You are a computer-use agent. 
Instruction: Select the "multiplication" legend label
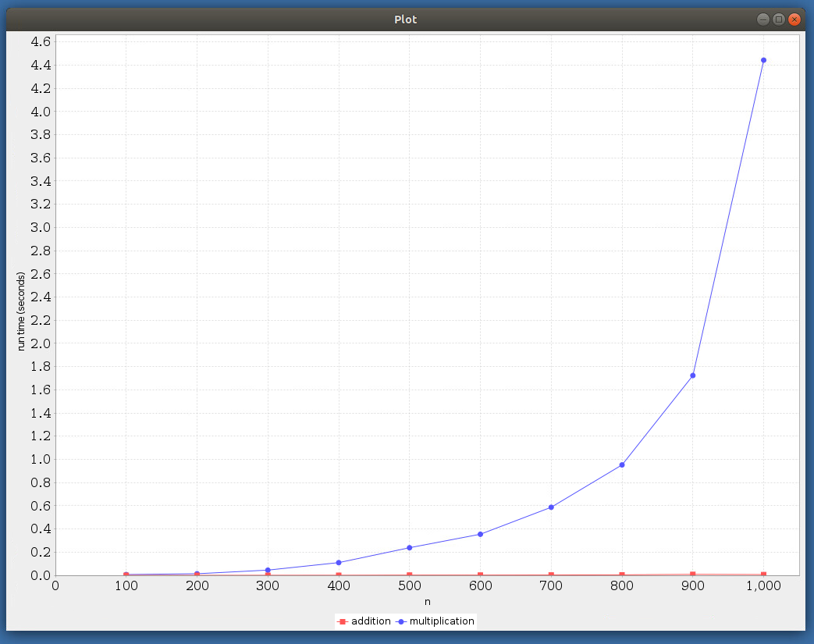(442, 621)
